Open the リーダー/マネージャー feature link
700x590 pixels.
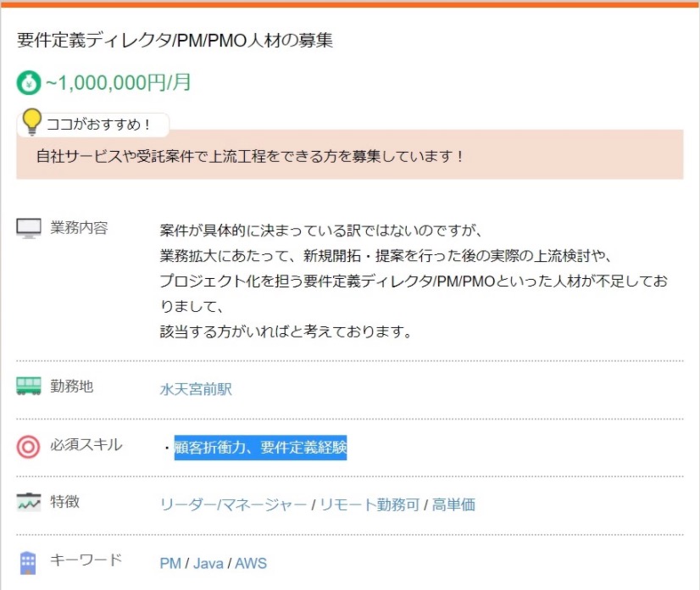click(234, 504)
